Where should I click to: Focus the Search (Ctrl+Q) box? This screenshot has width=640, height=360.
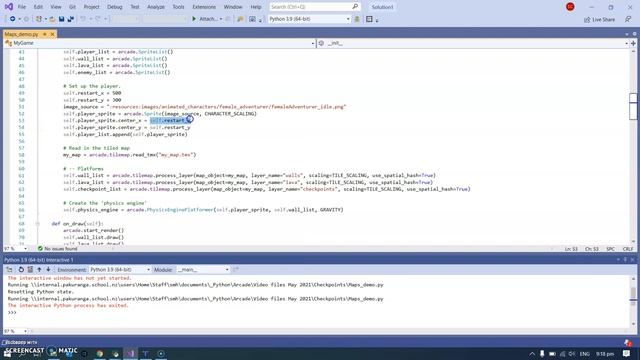pyautogui.click(x=315, y=7)
